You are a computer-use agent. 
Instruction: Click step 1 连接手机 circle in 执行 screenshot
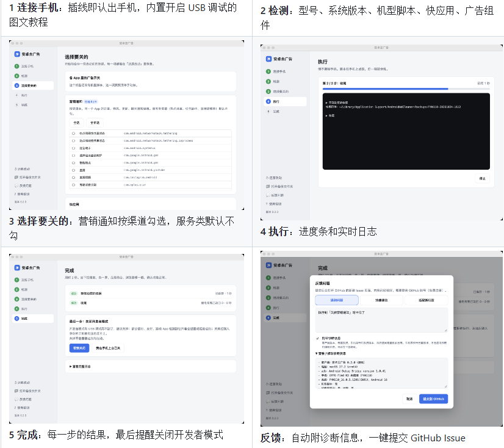268,71
